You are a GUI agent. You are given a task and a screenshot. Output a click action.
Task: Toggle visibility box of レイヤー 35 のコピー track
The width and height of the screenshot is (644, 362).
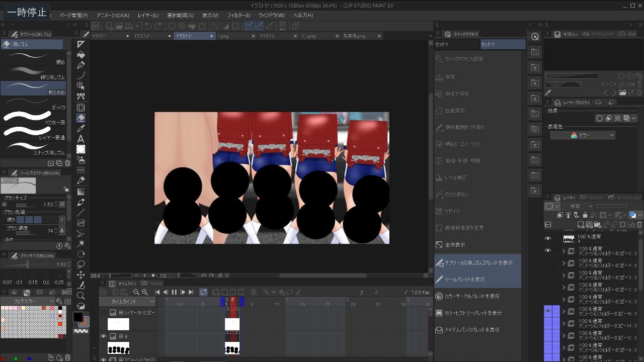point(103,312)
